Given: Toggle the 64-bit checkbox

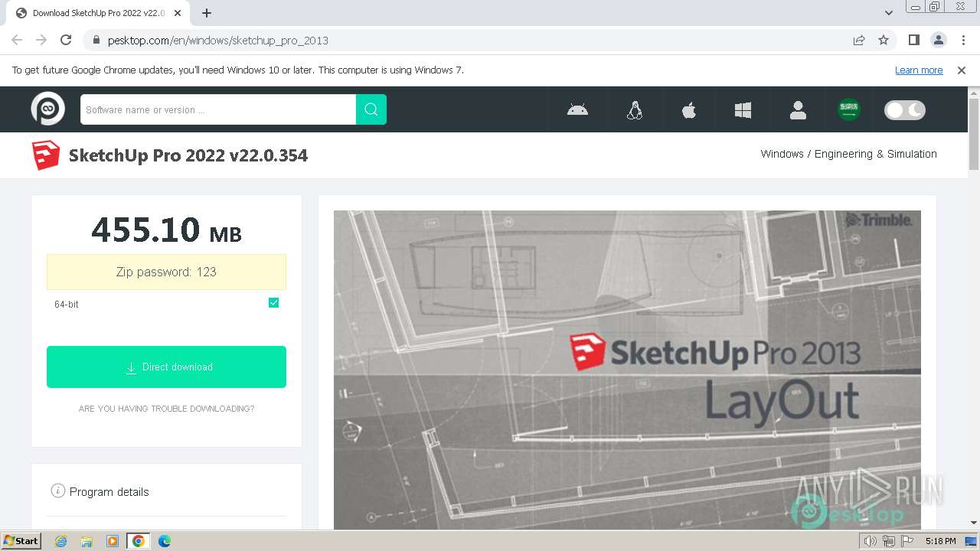Looking at the screenshot, I should point(273,303).
